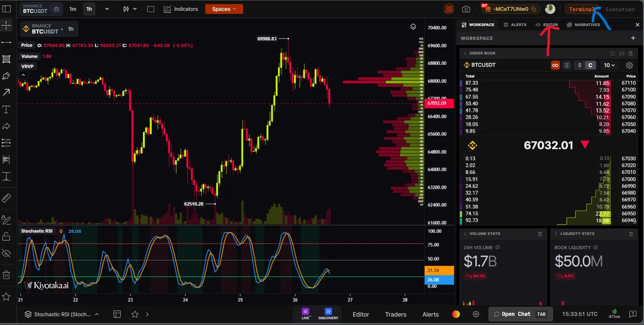Select the price range measure tool
644x325 pixels.
pyautogui.click(x=6, y=176)
